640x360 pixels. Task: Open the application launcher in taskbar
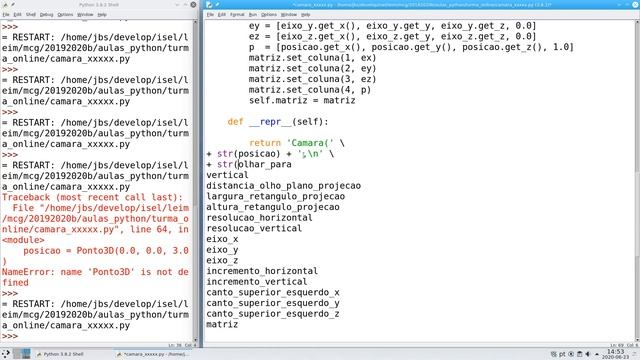click(5, 353)
